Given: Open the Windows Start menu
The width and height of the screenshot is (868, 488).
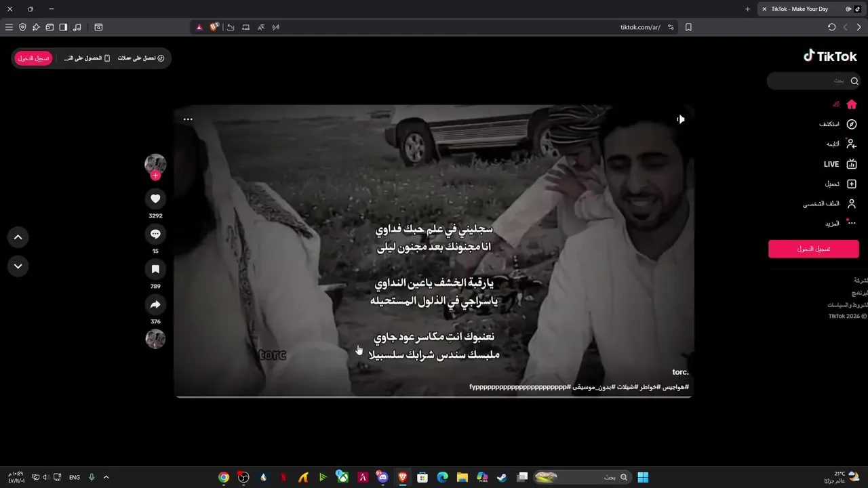Looking at the screenshot, I should click(x=643, y=477).
